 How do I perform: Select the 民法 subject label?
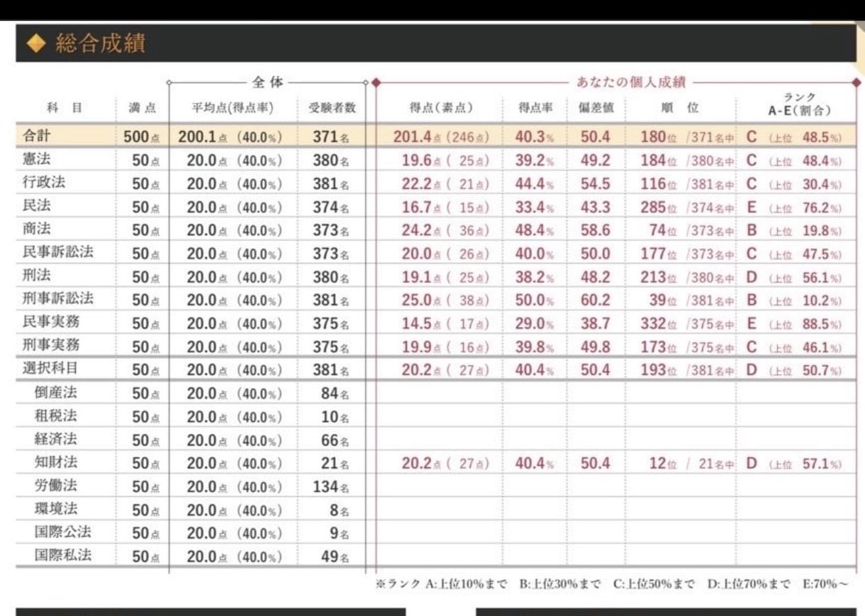[x=37, y=206]
